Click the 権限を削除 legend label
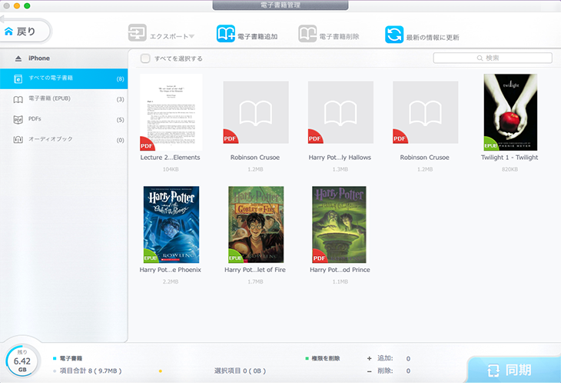Screen dimensions: 561x392 coord(326,358)
